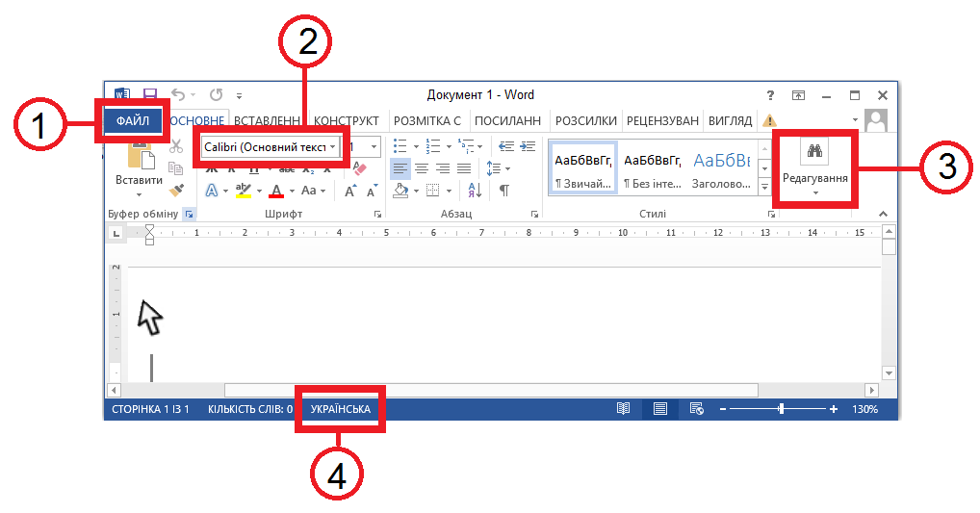Increase font size with A up icon
980x513 pixels.
(x=350, y=191)
